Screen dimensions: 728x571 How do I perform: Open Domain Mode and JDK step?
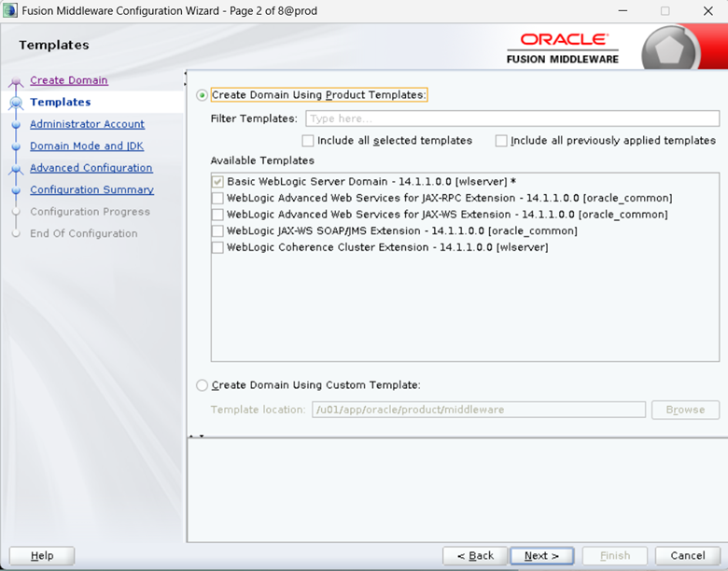click(x=87, y=146)
